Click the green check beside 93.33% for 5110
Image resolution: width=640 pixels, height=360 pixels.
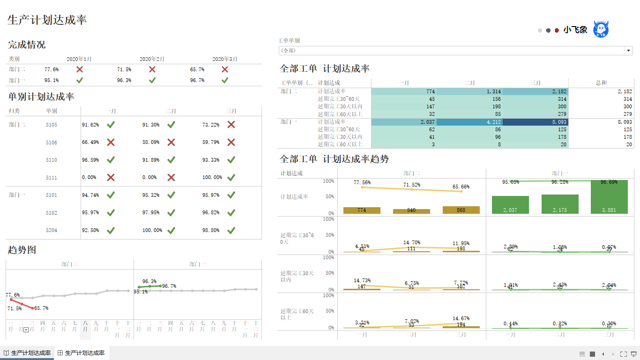231,160
